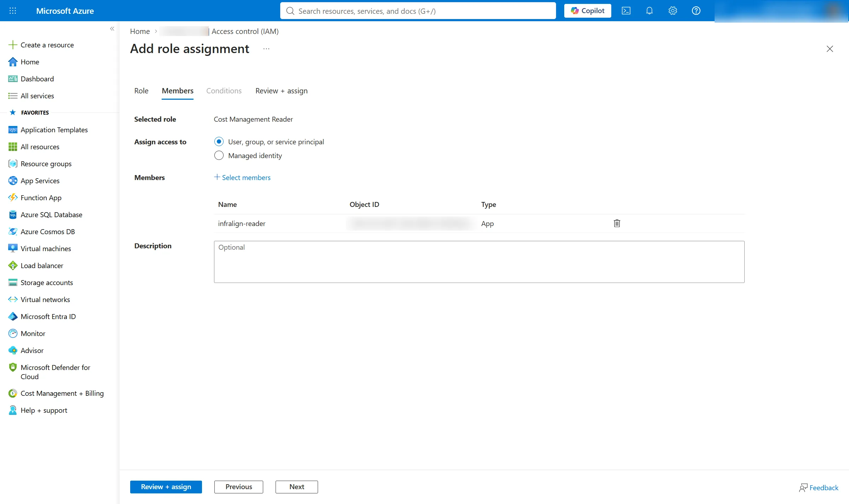Open the Feedback link
The image size is (849, 504).
(x=819, y=488)
